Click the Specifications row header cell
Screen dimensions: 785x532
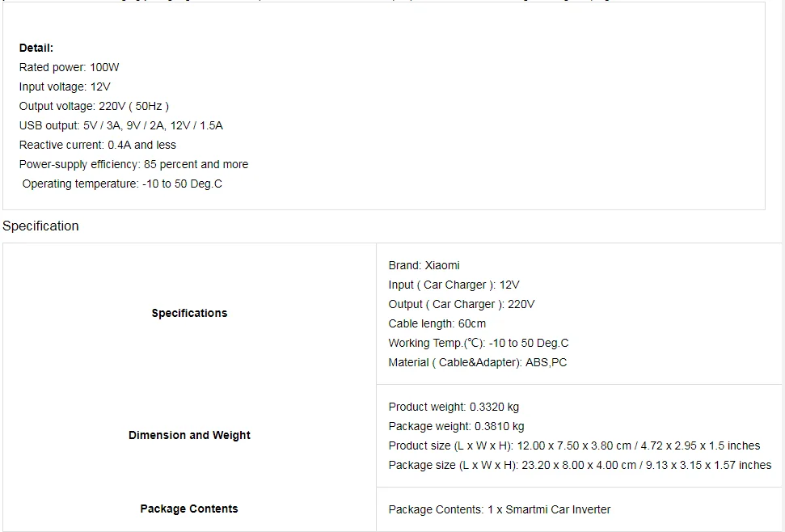(189, 313)
